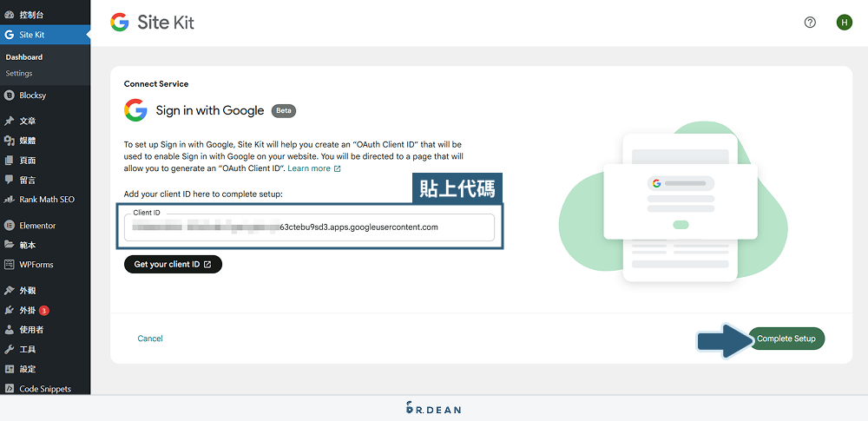
Task: Click the Beta badge
Action: (284, 110)
